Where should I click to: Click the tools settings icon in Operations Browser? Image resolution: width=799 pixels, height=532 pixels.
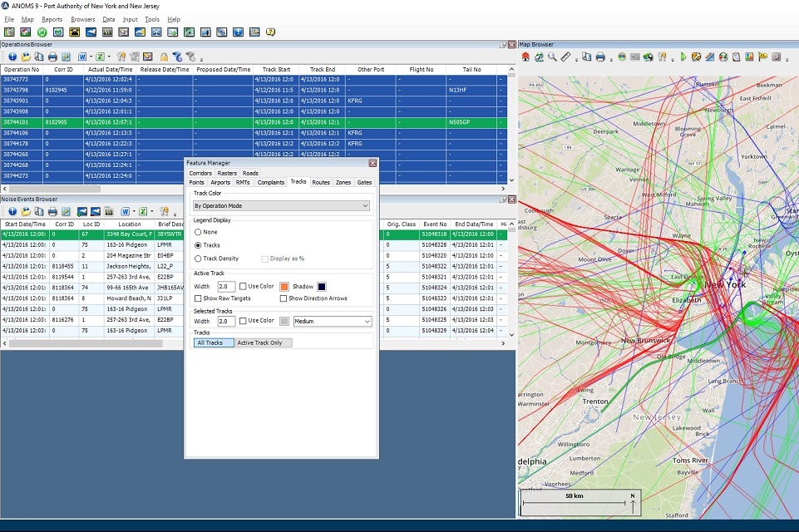(x=121, y=57)
